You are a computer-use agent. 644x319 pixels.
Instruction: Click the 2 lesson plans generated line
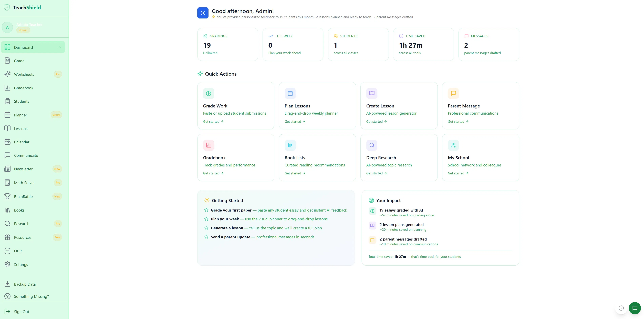401,225
